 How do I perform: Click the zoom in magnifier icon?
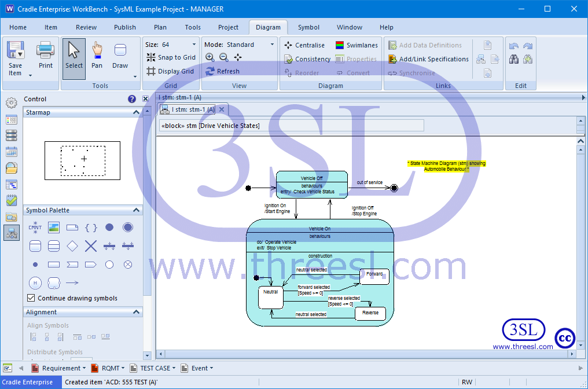210,57
